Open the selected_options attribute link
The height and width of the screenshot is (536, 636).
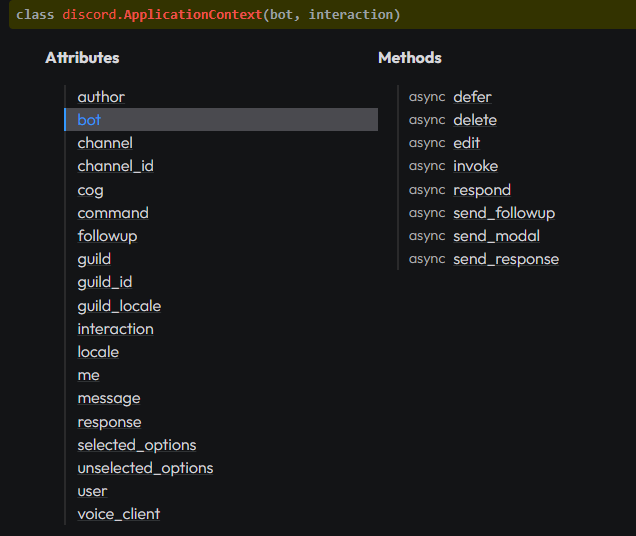pyautogui.click(x=137, y=445)
